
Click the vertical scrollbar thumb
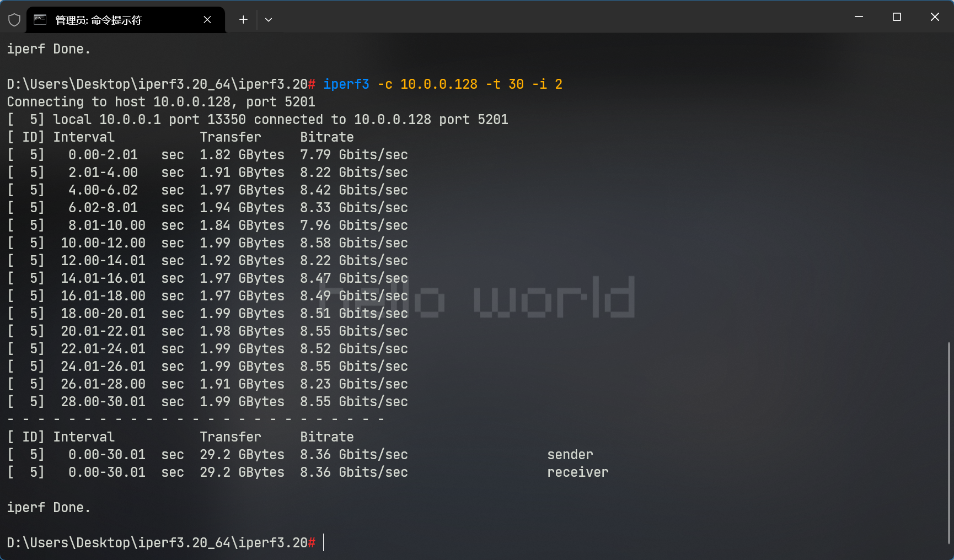(948, 441)
